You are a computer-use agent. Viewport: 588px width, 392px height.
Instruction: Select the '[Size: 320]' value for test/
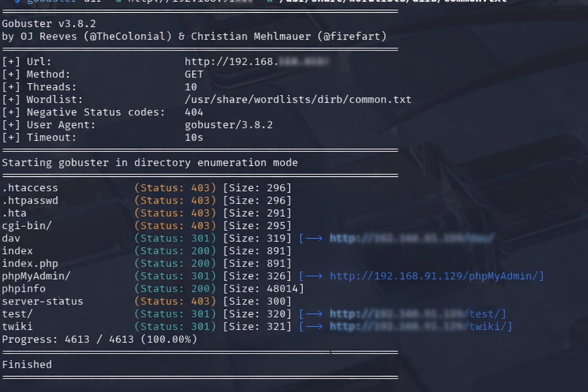257,314
